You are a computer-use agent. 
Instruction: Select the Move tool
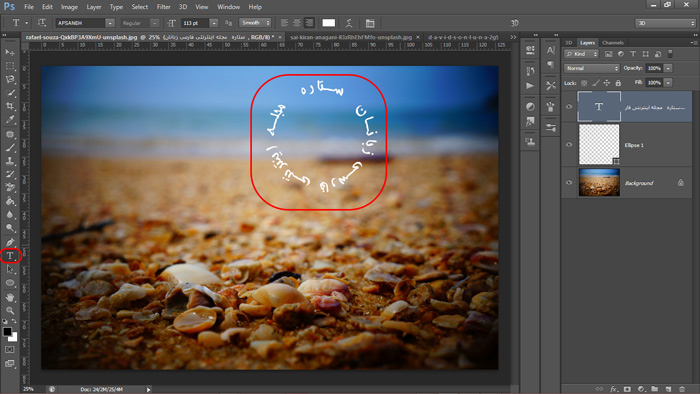click(x=10, y=53)
